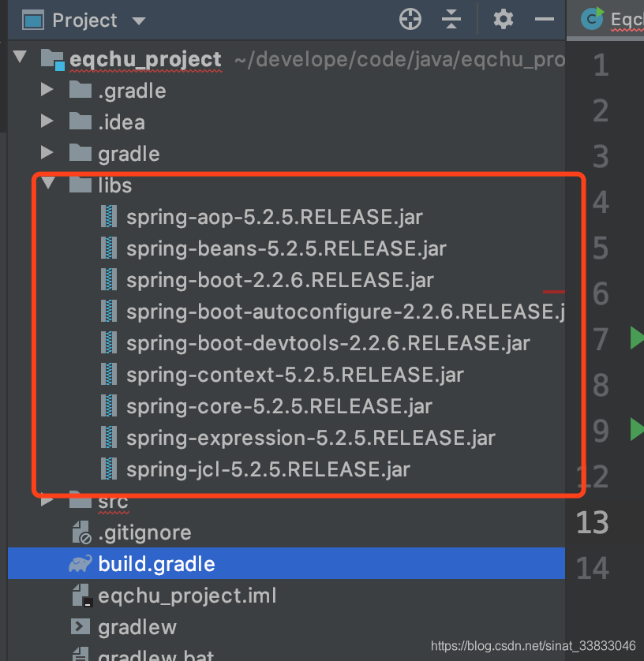Click line number 1 in the gutter
Image resolution: width=644 pixels, height=661 pixels.
click(601, 65)
